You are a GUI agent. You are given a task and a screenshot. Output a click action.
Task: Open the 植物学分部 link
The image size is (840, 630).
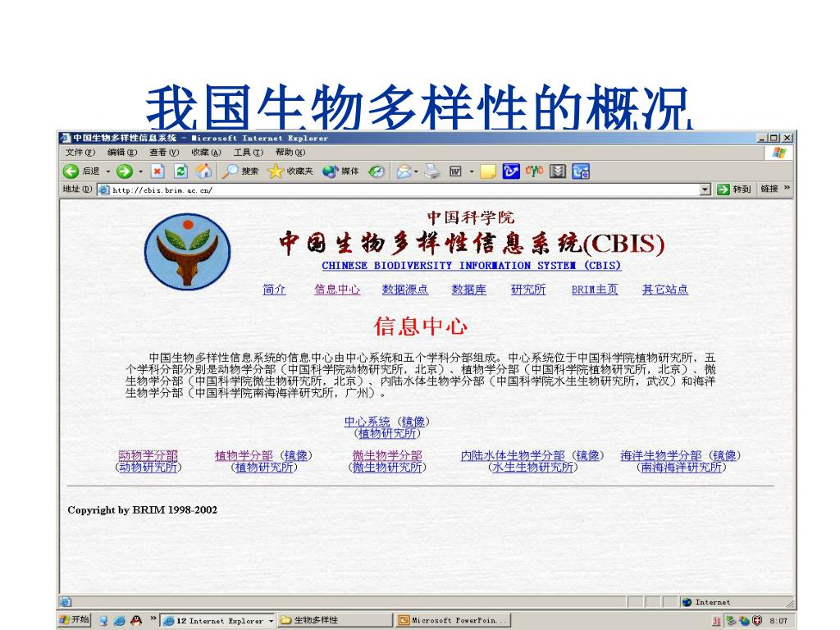[x=244, y=456]
